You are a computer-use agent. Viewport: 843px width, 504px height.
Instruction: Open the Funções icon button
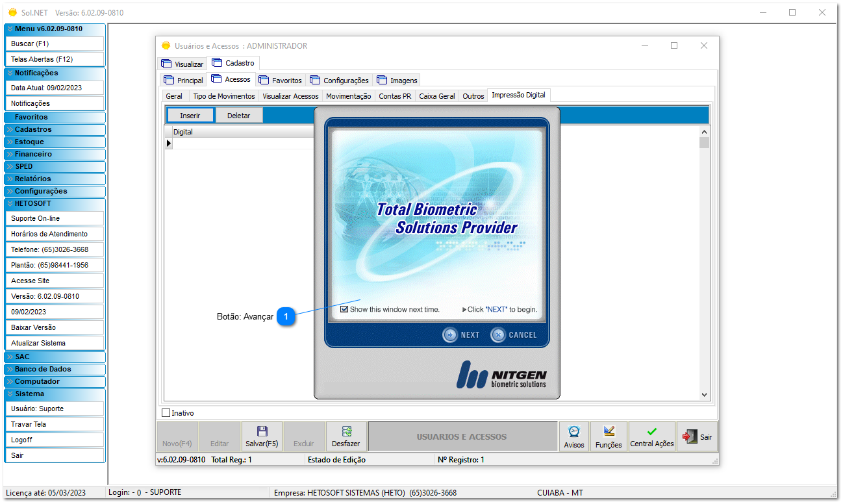(609, 432)
